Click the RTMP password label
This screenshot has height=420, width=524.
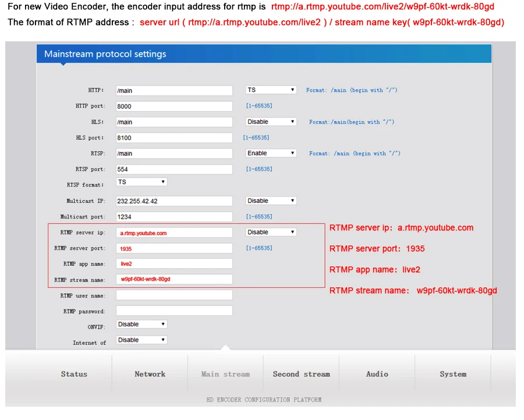[x=84, y=311]
